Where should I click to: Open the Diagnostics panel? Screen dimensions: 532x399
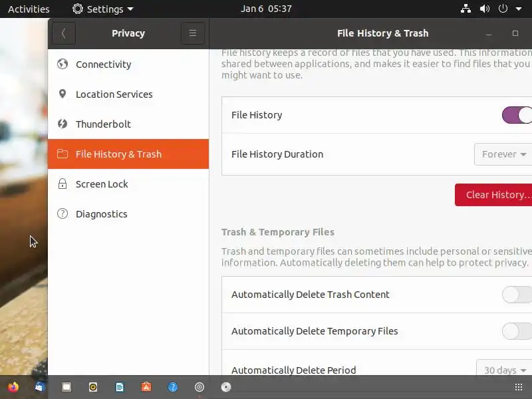pyautogui.click(x=128, y=213)
